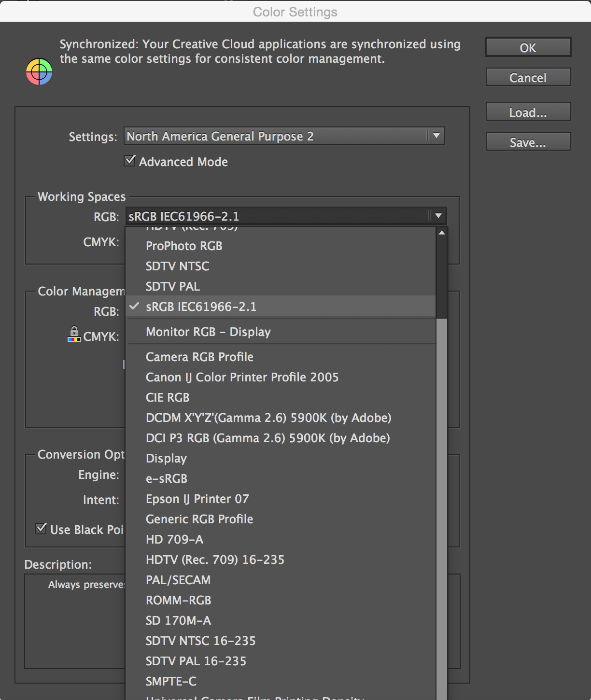Choose Monitor RGB - Display option
Screen dimensions: 591x700
[x=208, y=332]
